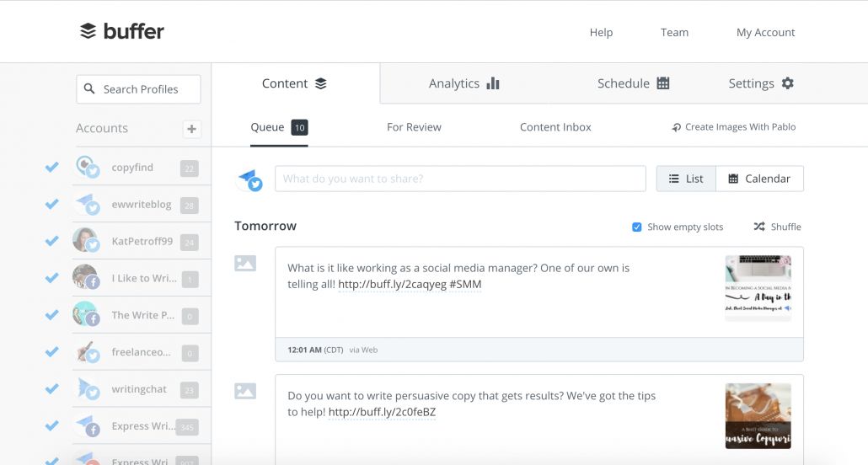Image resolution: width=868 pixels, height=465 pixels.
Task: Toggle checkmark for The Write P... account
Action: pyautogui.click(x=52, y=314)
